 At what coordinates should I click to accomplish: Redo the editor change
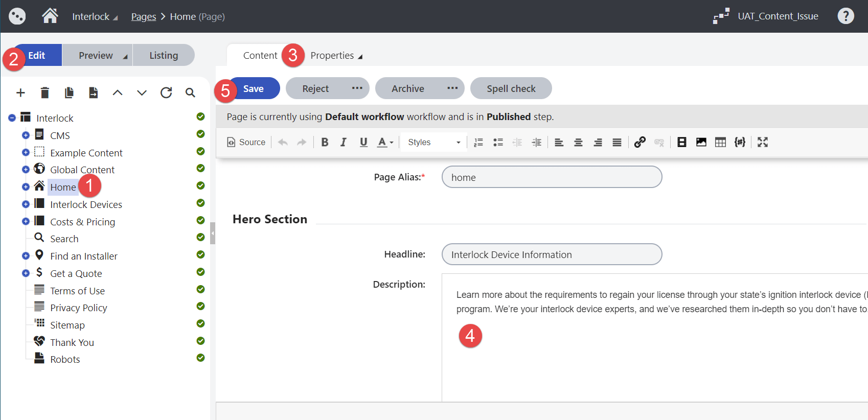302,142
